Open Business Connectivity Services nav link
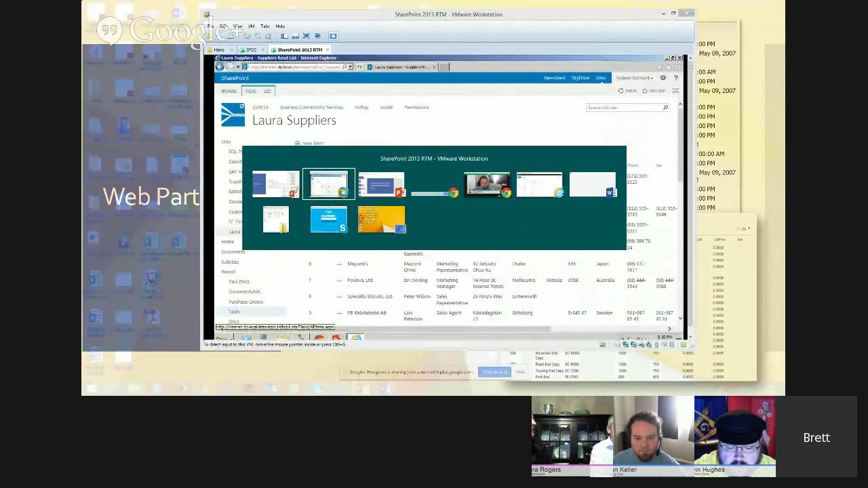 click(x=311, y=107)
